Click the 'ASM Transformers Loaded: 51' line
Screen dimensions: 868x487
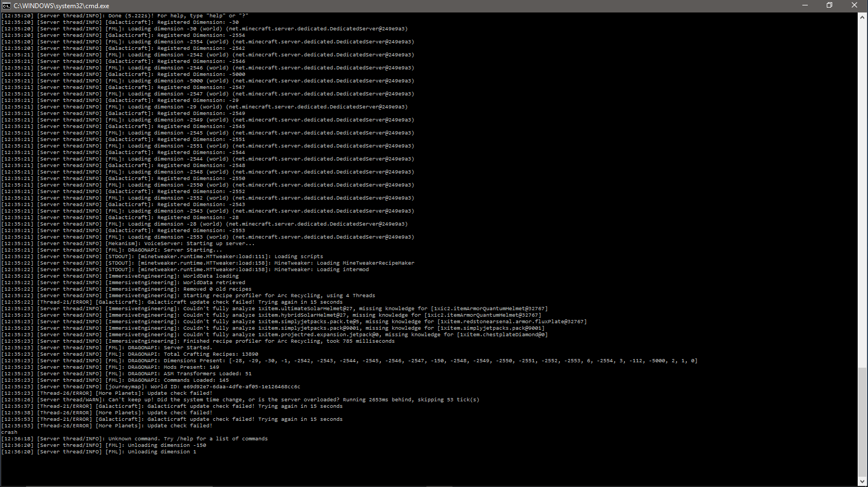tap(126, 374)
